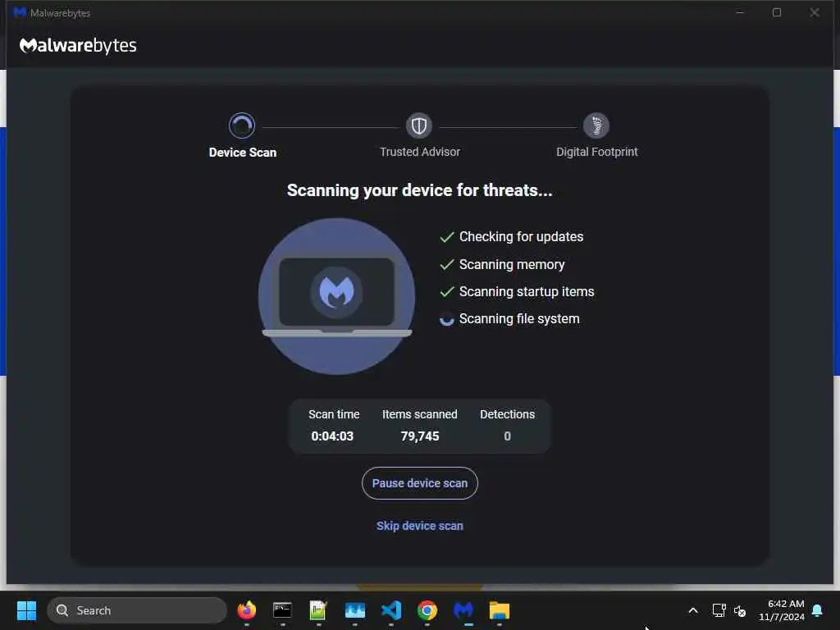This screenshot has height=630, width=840.
Task: Minimize the Malwarebytes window
Action: [x=740, y=12]
